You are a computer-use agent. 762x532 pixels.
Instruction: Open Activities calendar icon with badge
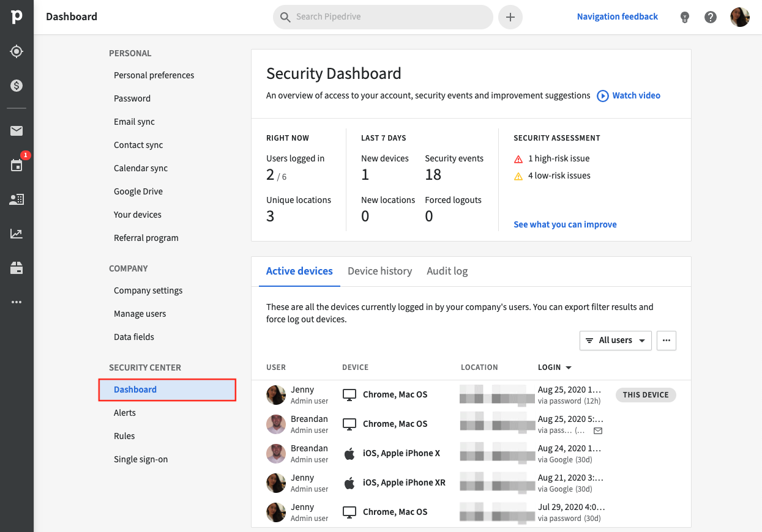17,165
